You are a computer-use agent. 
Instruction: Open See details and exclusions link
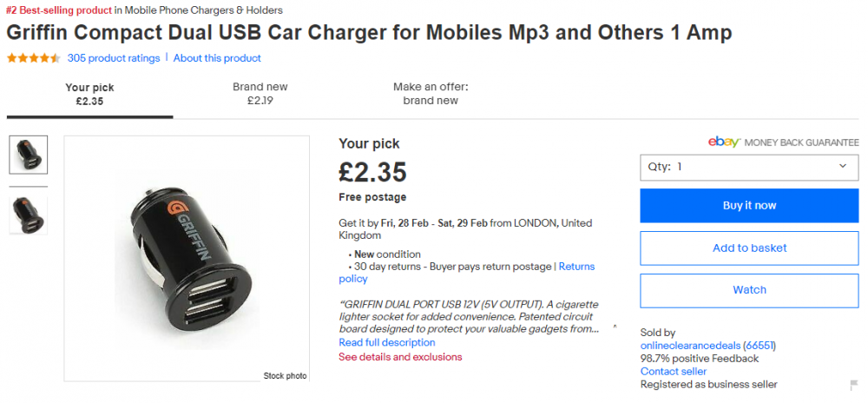coord(400,357)
